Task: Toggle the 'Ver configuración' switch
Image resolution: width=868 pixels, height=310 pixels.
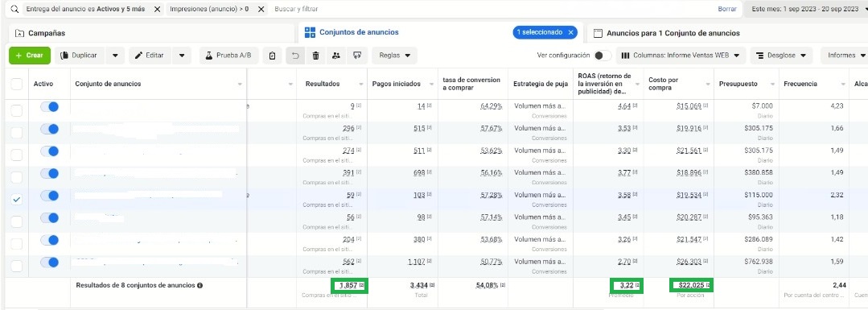Action: (x=603, y=56)
